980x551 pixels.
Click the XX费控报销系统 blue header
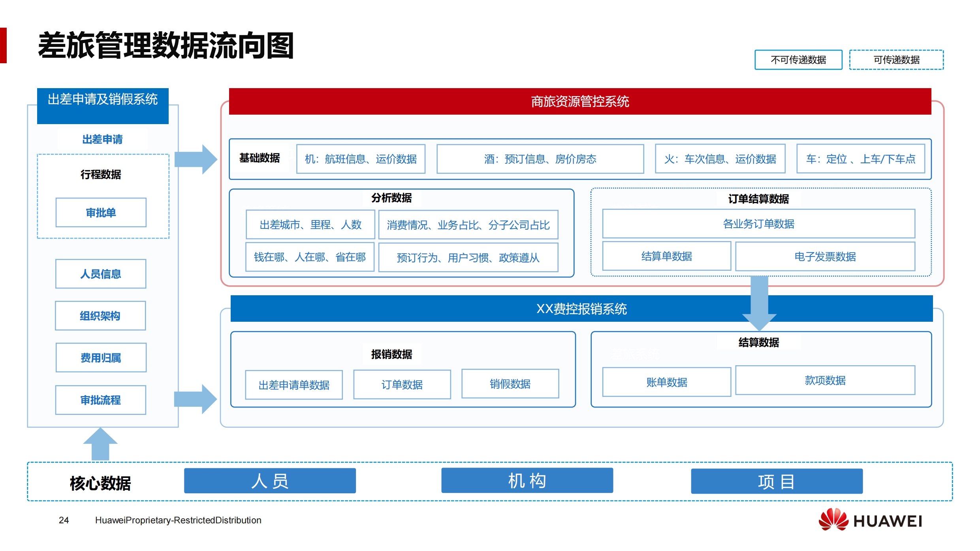[x=581, y=309]
